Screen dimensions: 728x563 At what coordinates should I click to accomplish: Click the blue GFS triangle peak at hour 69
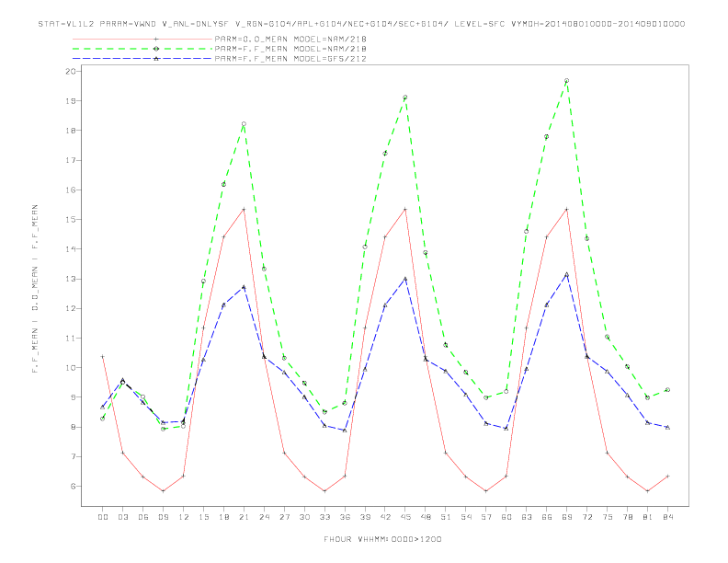coord(567,274)
